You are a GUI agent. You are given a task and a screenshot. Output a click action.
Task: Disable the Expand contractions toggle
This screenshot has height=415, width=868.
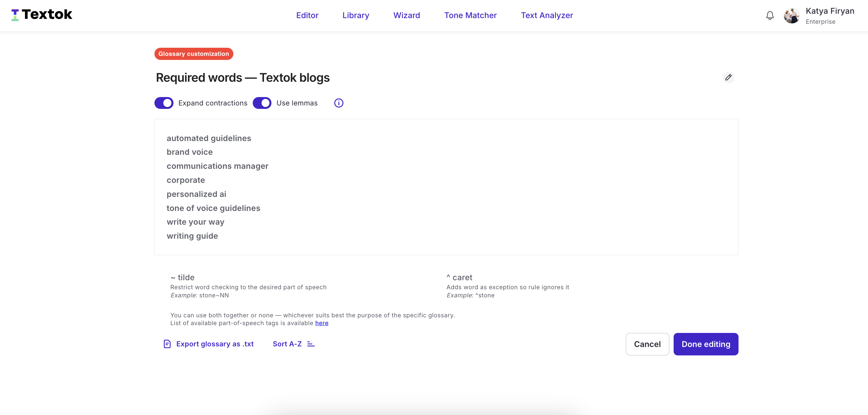pyautogui.click(x=163, y=103)
